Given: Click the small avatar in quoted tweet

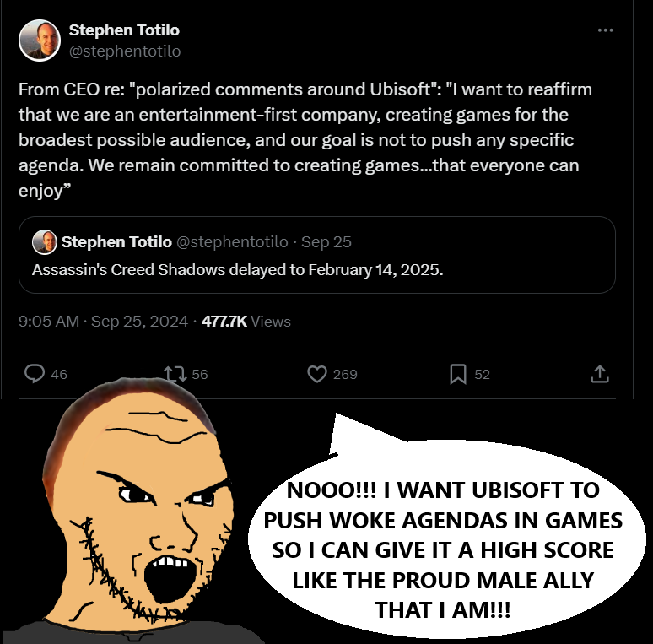Looking at the screenshot, I should (x=44, y=242).
